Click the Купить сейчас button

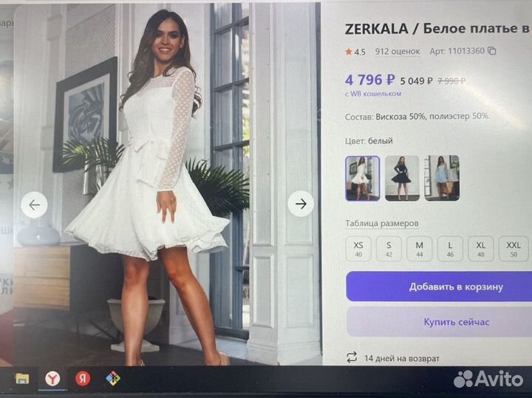439,322
